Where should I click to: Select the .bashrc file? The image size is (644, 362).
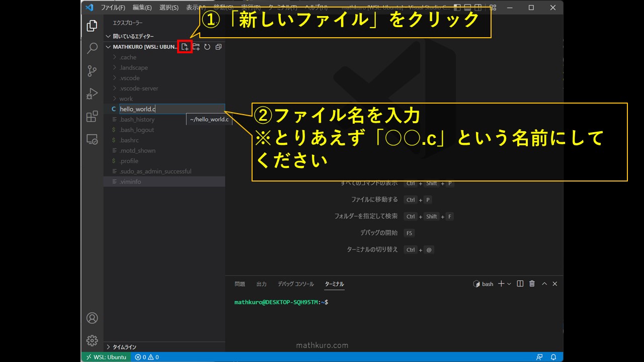[x=164, y=140]
